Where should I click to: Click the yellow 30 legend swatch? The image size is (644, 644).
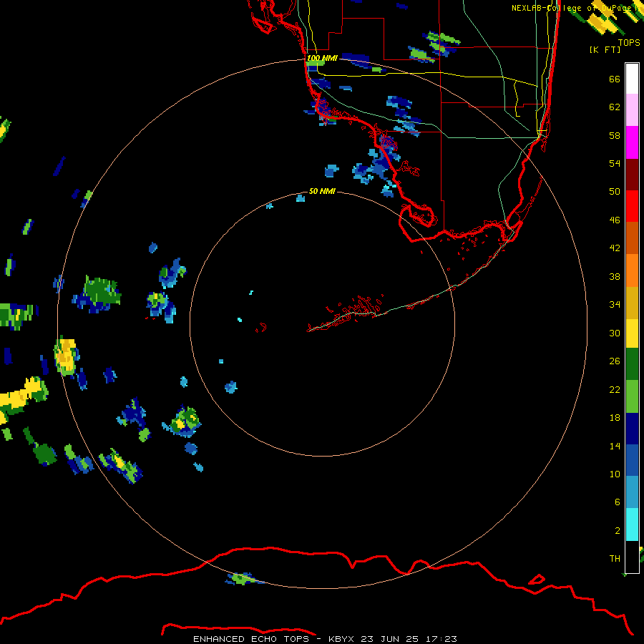point(632,333)
